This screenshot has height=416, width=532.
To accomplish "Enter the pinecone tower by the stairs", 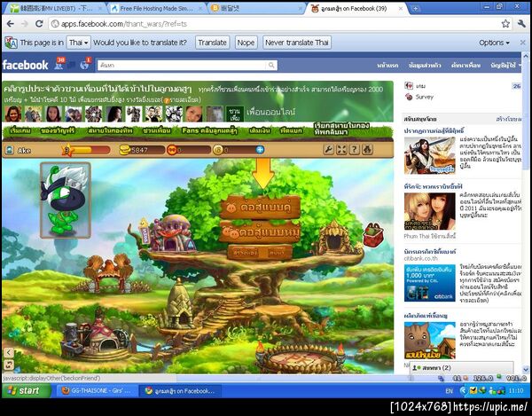I will coord(179,303).
